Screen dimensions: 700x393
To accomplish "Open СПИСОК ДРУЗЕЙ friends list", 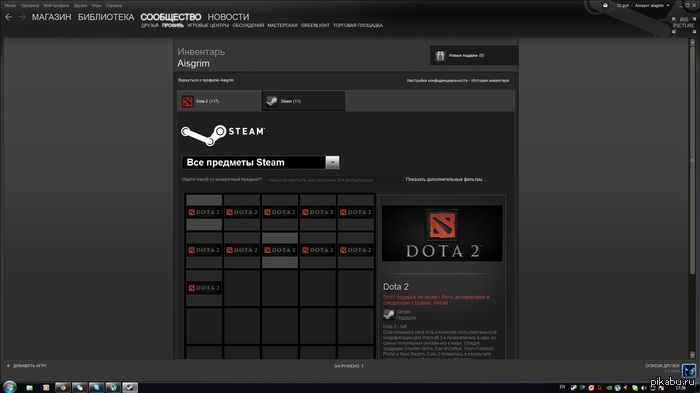I will coord(662,366).
